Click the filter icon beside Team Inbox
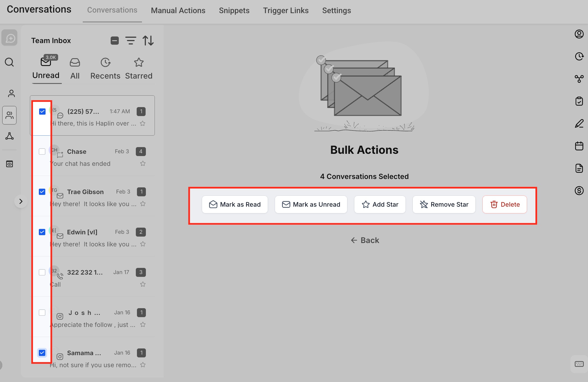This screenshot has width=588, height=382. coord(131,41)
